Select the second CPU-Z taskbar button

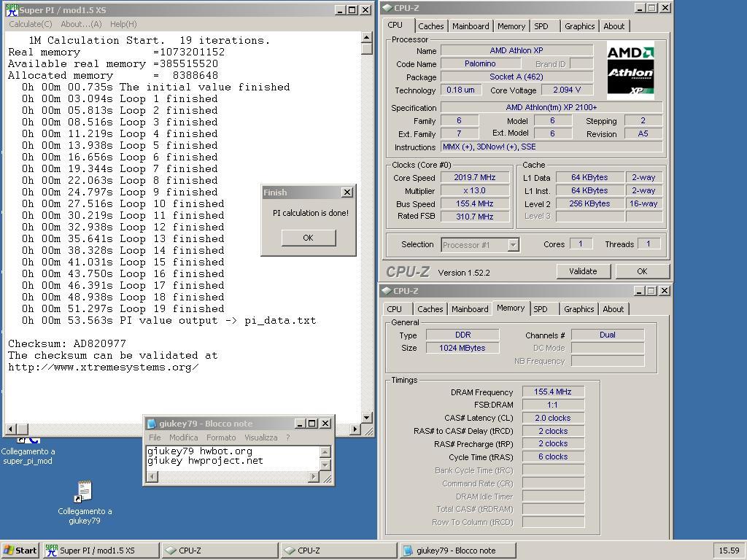(338, 551)
